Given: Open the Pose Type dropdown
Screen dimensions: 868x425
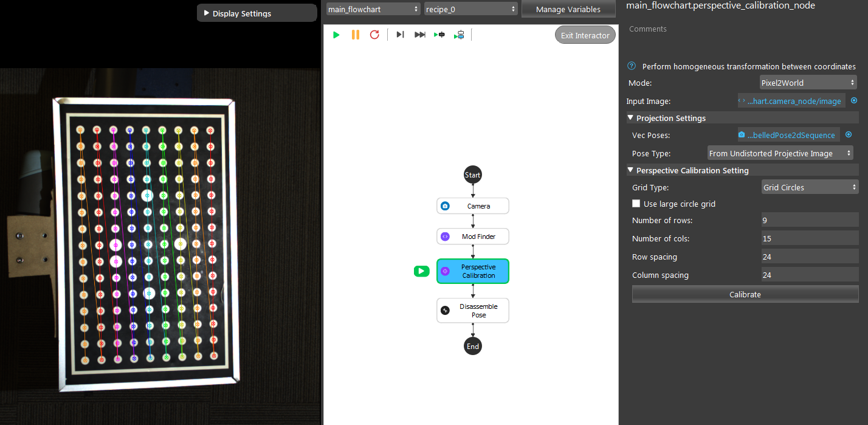Looking at the screenshot, I should click(780, 153).
